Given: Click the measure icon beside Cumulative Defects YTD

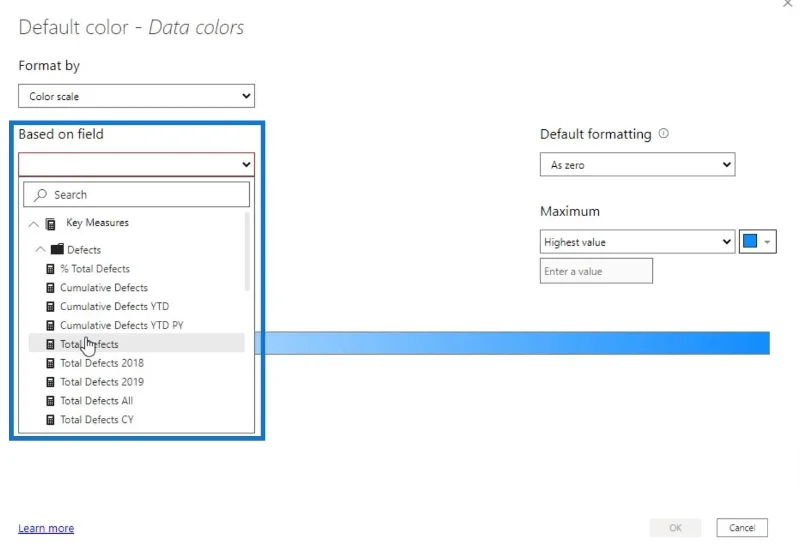Looking at the screenshot, I should (x=50, y=307).
